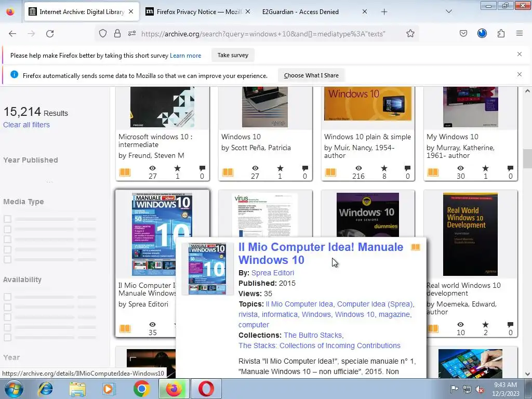This screenshot has width=532, height=399.
Task: Click the Clear all filters link
Action: pos(26,125)
